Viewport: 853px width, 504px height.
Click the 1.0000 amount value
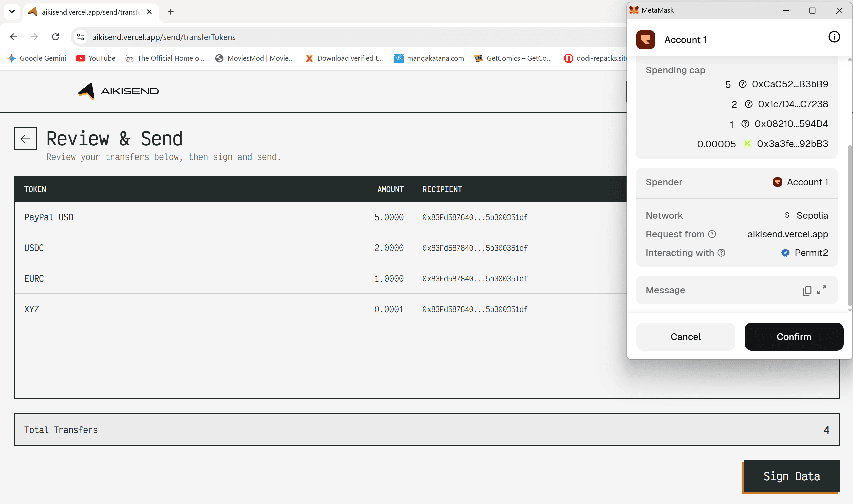389,278
